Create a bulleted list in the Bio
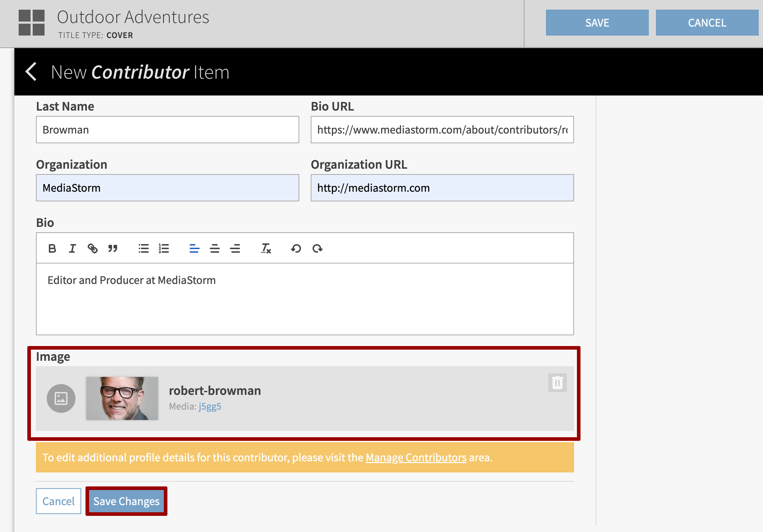This screenshot has height=532, width=763. click(143, 248)
